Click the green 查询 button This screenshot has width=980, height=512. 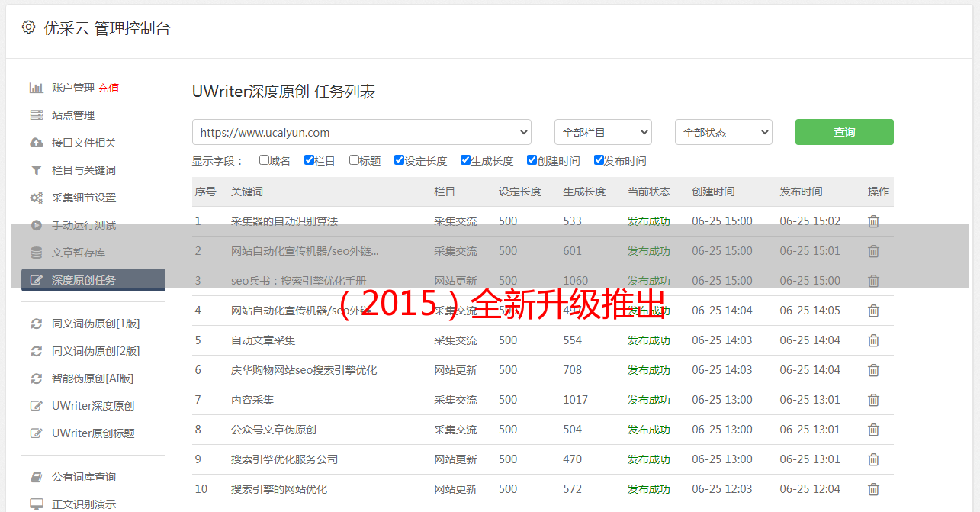click(844, 132)
